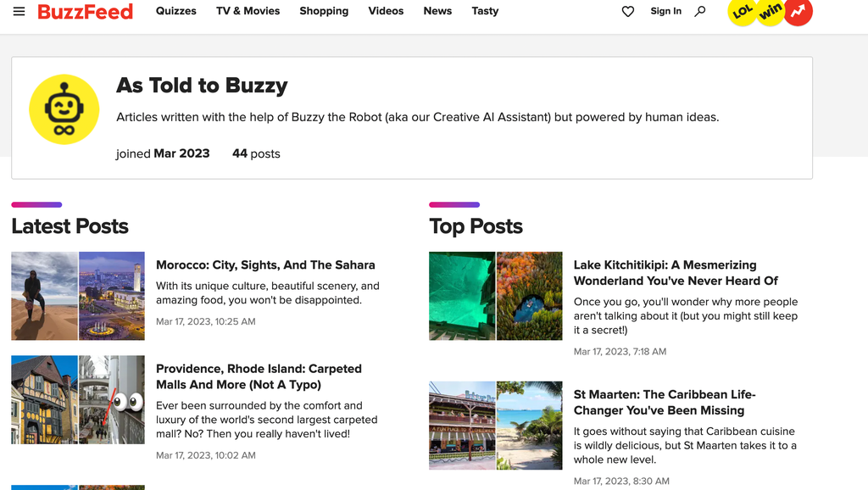Click the St Maarten cuisine description text
Screen dimensions: 868x490
point(685,446)
